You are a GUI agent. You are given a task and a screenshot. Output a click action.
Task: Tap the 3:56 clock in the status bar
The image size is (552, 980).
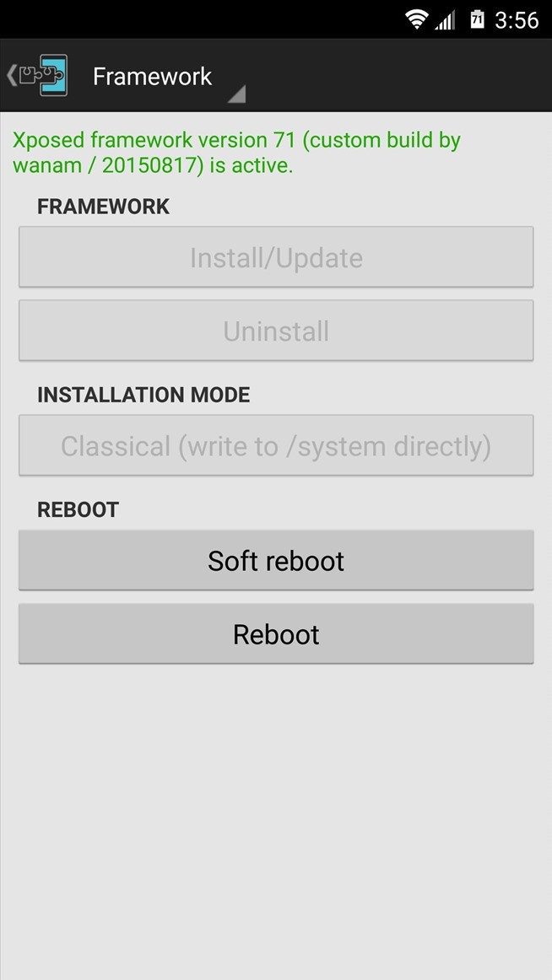[x=517, y=20]
